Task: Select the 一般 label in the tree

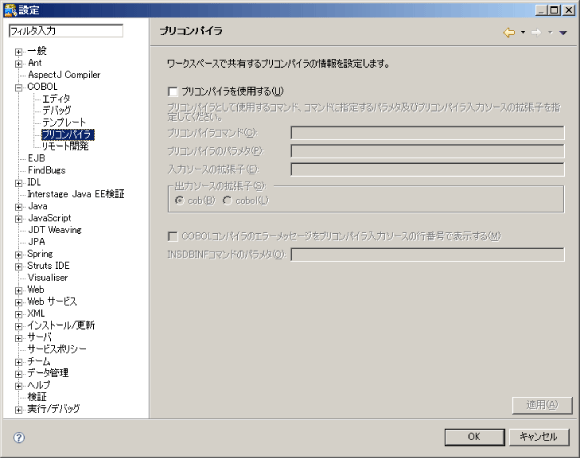Action: point(37,51)
